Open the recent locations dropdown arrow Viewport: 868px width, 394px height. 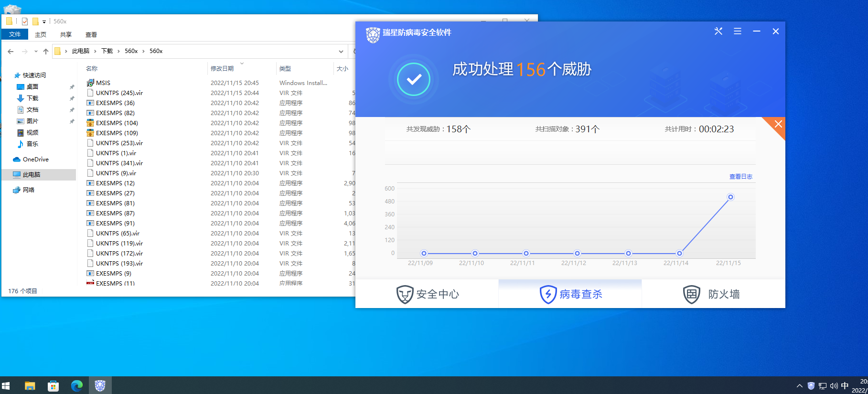pyautogui.click(x=36, y=52)
